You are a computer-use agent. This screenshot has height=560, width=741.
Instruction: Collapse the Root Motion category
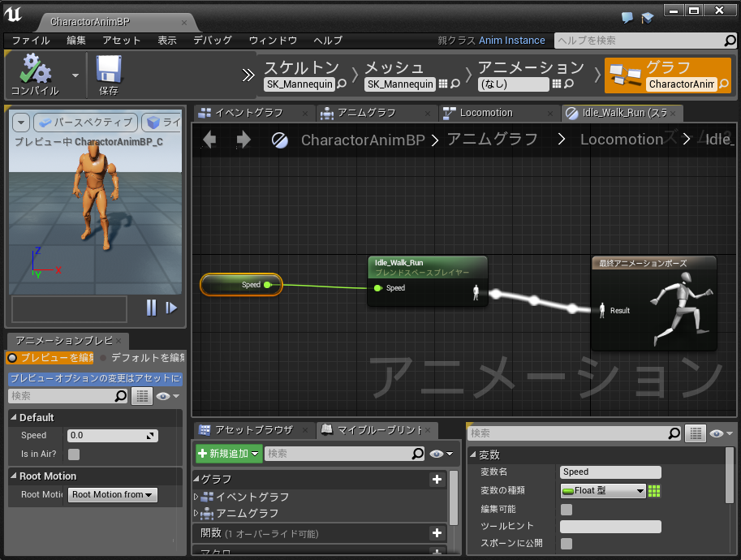click(x=13, y=476)
